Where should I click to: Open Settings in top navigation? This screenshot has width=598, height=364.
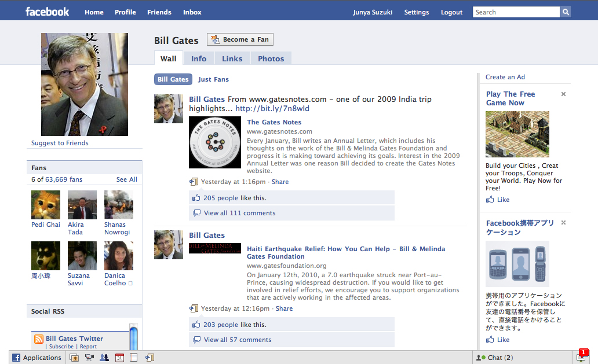pos(417,12)
